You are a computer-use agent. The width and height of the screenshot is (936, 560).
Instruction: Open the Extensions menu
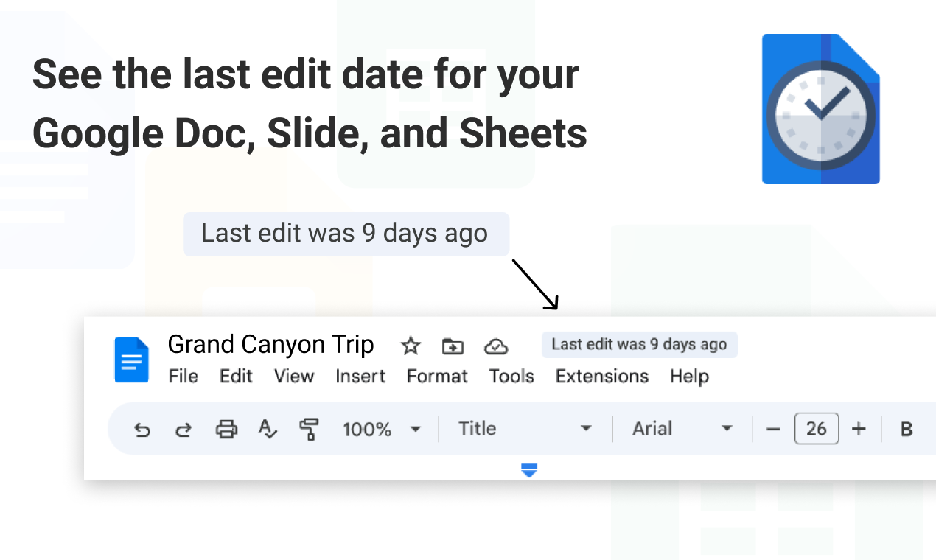pos(602,376)
